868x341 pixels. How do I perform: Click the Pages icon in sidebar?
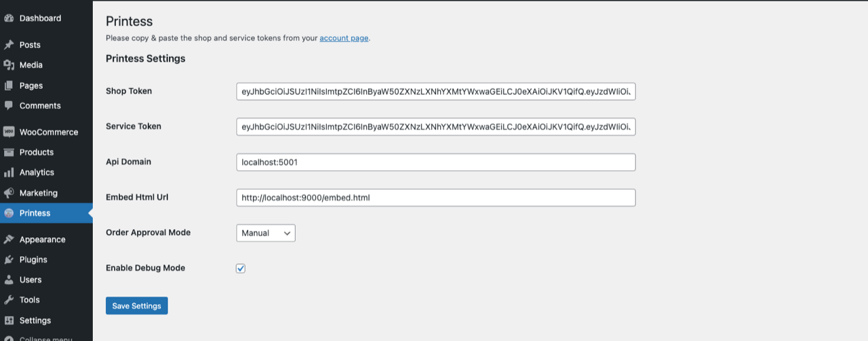point(9,85)
